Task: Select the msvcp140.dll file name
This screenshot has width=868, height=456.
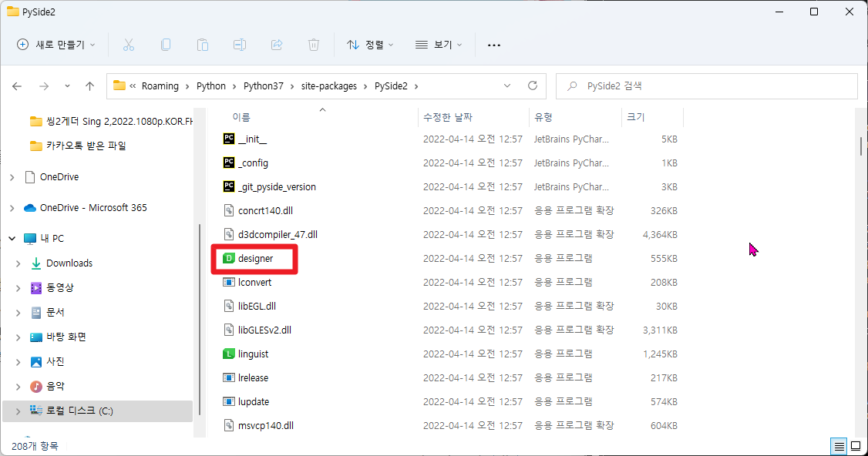Action: [266, 425]
